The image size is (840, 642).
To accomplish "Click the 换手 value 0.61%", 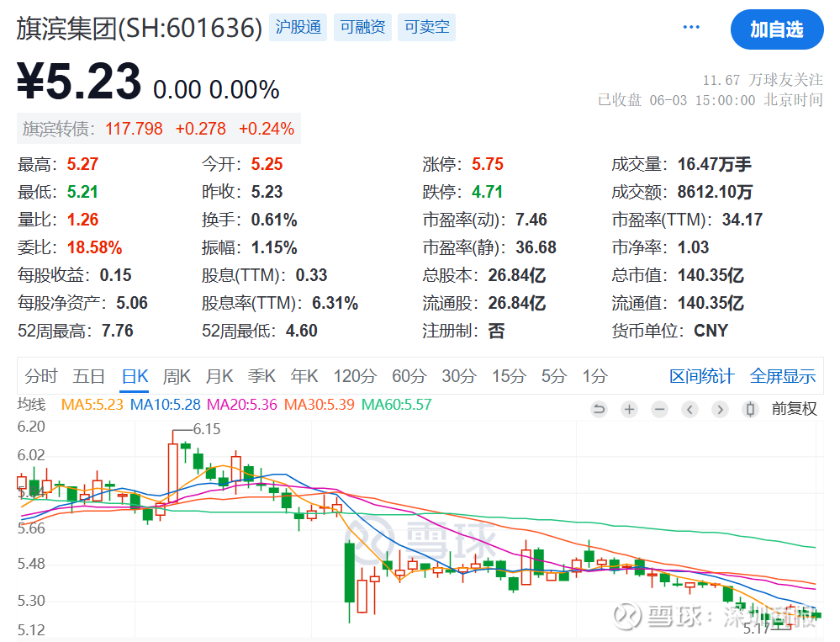I will tap(274, 220).
